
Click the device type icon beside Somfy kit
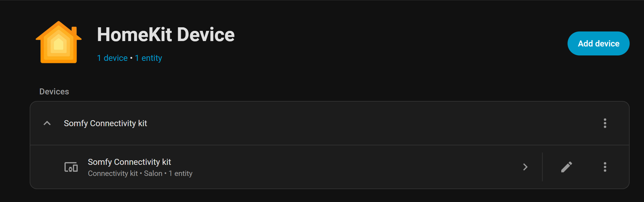71,167
